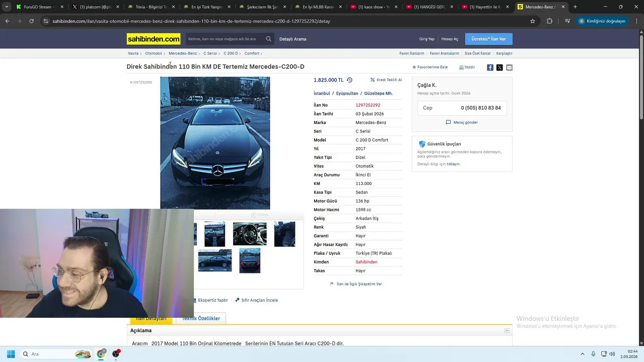Switch to Teknik Özellikler tab
The height and width of the screenshot is (362, 644).
click(201, 318)
